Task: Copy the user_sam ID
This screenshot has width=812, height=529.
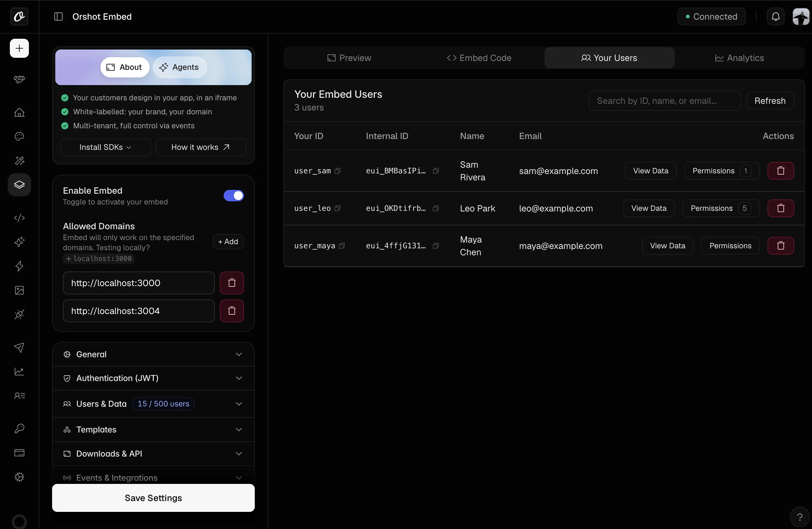Action: click(337, 171)
